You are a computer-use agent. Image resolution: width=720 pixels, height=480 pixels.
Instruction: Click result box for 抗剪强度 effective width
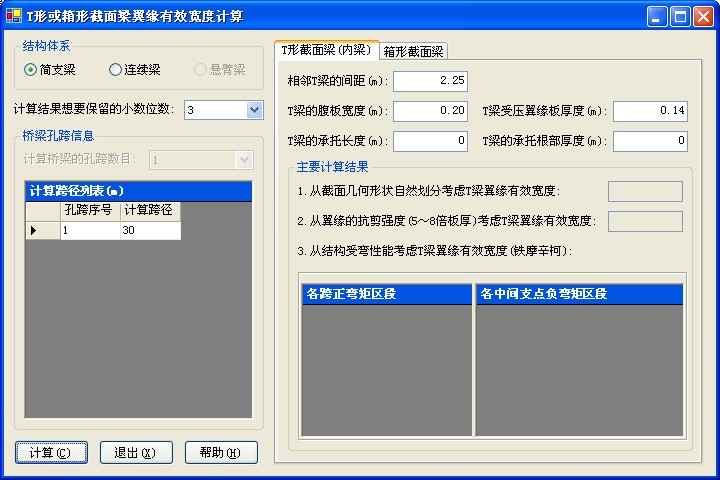click(645, 221)
